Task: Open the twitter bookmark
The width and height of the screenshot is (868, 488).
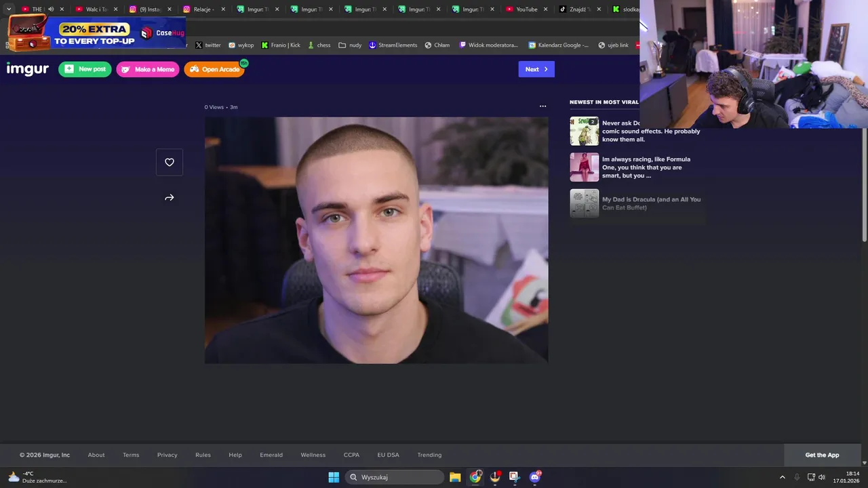Action: [208, 45]
